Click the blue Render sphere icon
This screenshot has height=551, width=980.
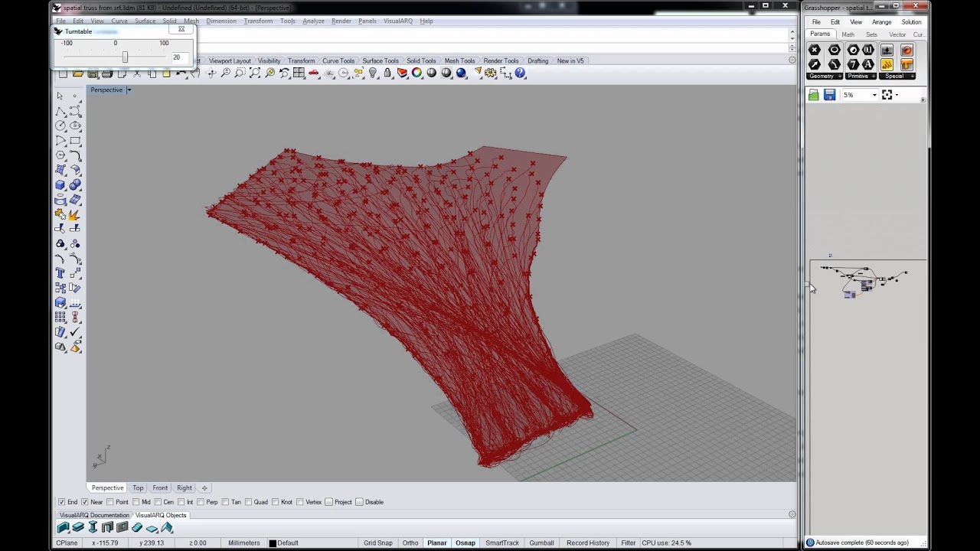[x=461, y=73]
